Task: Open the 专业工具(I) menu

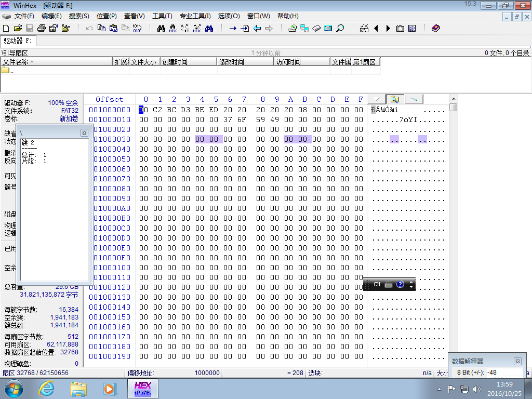Action: coord(195,16)
